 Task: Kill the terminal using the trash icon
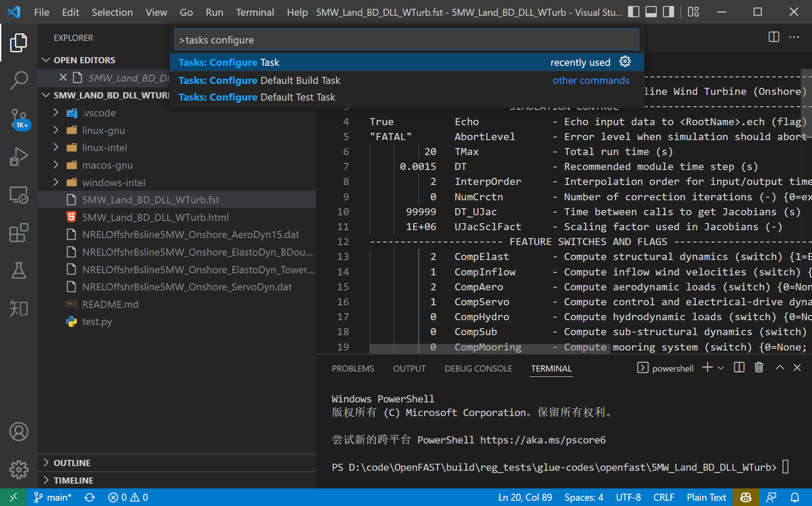tap(758, 367)
